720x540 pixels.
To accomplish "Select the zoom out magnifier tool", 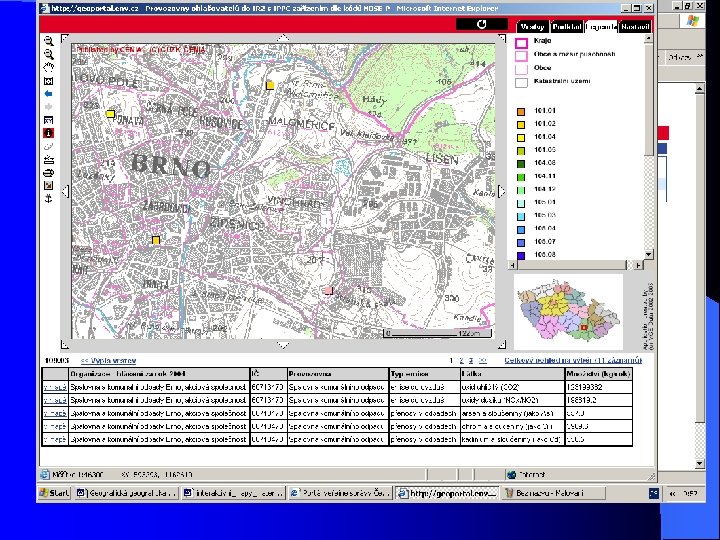I will (x=49, y=53).
